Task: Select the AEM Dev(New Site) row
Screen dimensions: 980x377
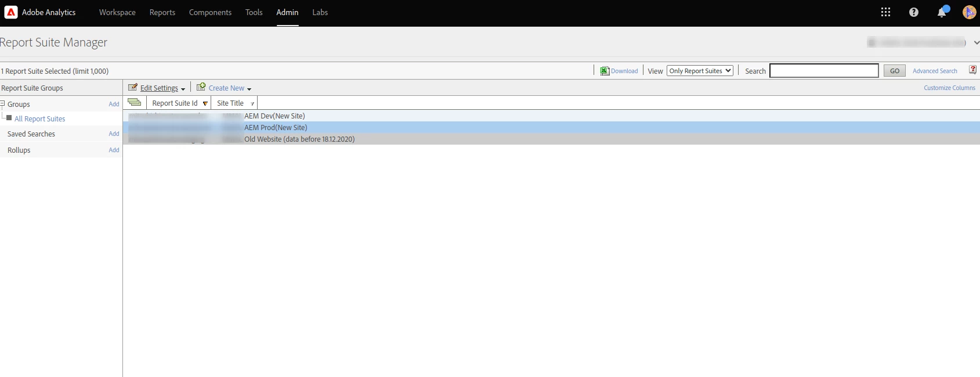Action: 551,116
